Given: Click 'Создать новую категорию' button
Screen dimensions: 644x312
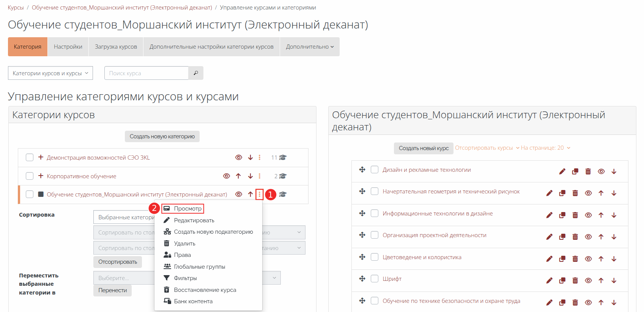Looking at the screenshot, I should pos(162,136).
